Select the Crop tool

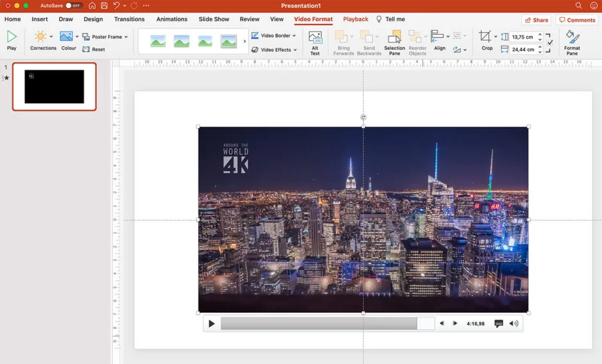tap(485, 36)
